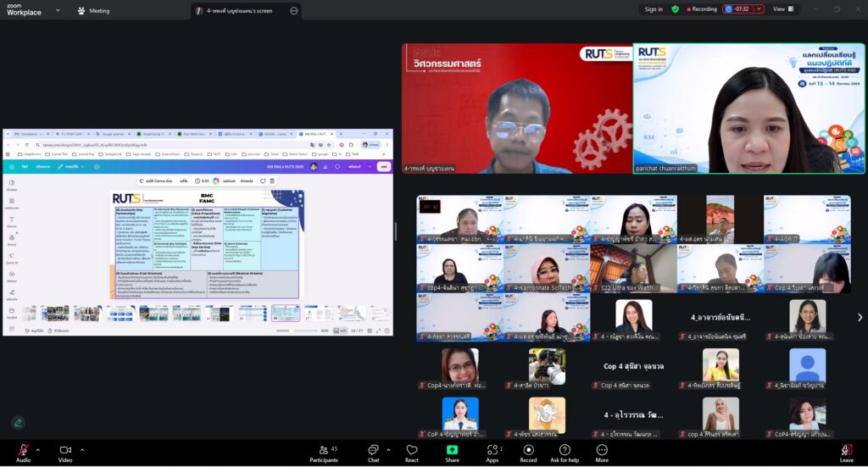868x467 pixels.
Task: Open the More options menu
Action: 602,453
